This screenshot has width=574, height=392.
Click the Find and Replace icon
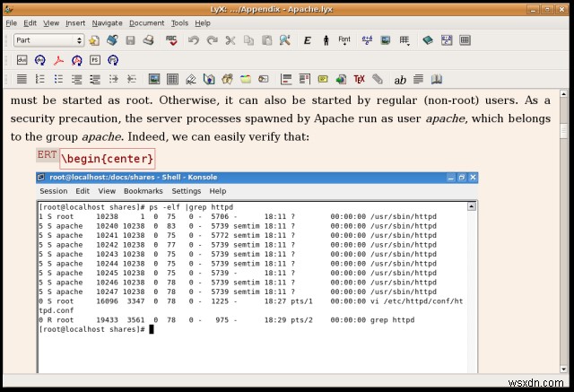tap(285, 40)
